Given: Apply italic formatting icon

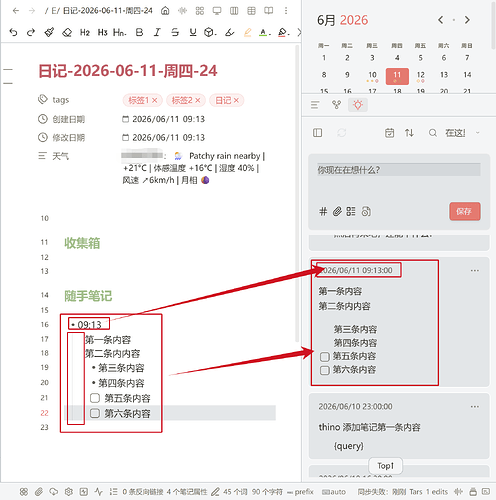Looking at the screenshot, I should coord(157,32).
